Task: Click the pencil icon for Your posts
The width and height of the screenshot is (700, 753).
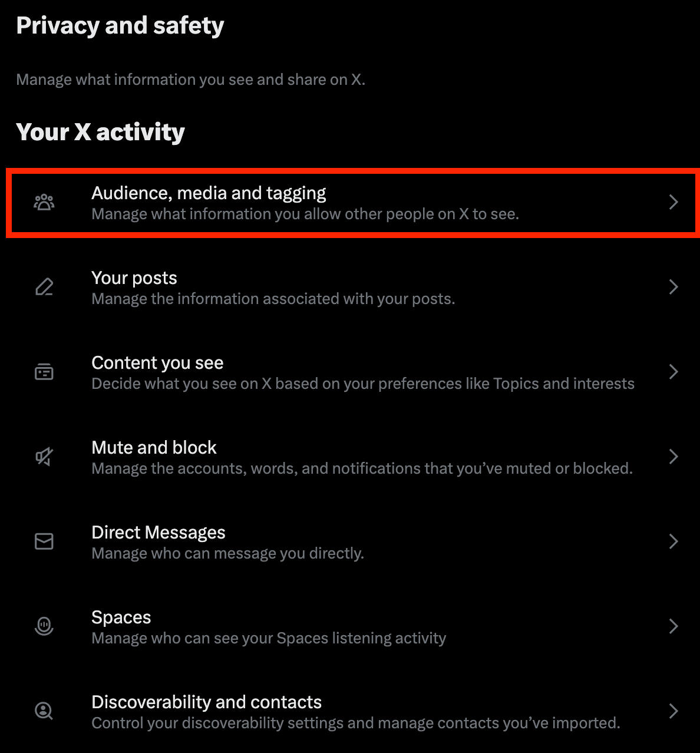Action: 44,287
